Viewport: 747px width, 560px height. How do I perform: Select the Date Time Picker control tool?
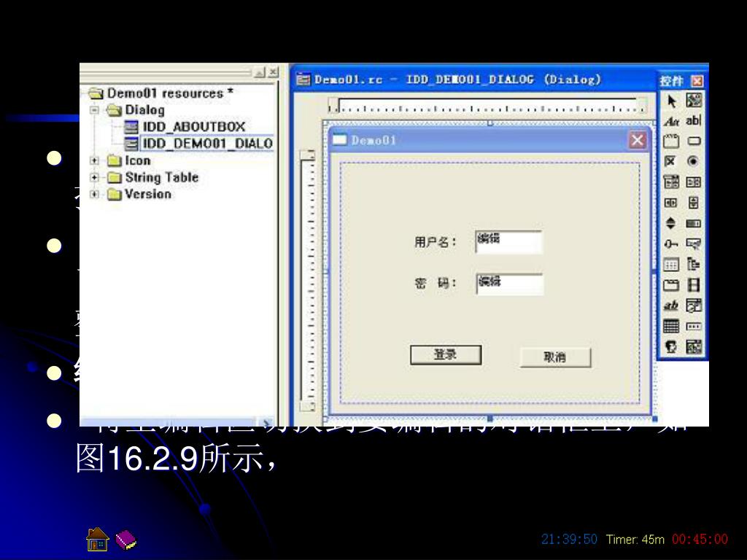pyautogui.click(x=694, y=306)
